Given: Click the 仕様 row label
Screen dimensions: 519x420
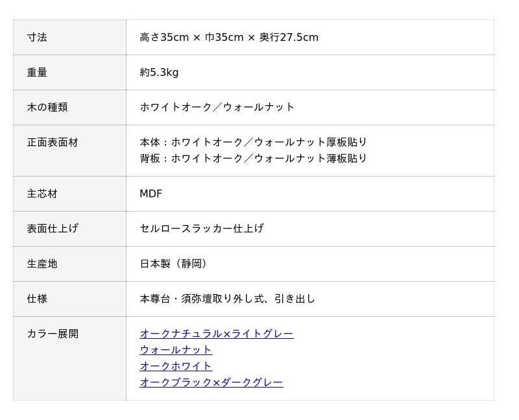Looking at the screenshot, I should point(37,299).
